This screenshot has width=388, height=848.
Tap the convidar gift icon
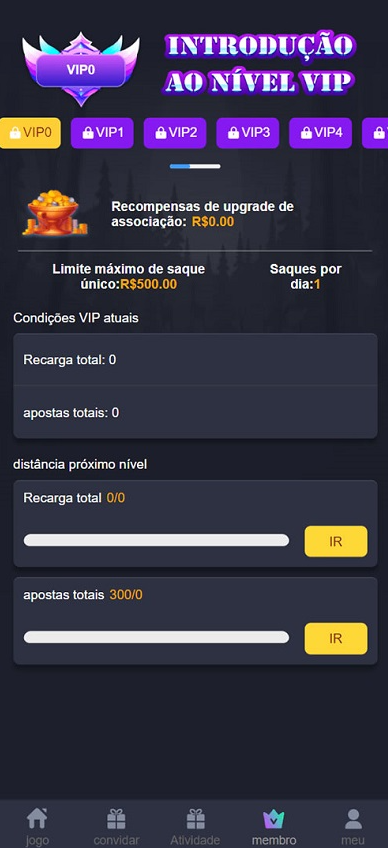click(116, 819)
